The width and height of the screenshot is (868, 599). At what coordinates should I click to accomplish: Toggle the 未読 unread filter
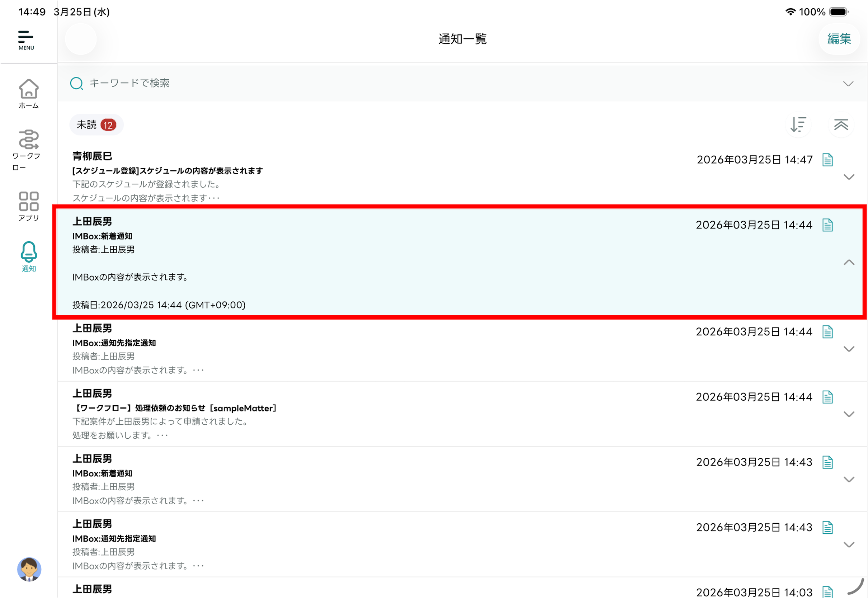[x=96, y=124]
